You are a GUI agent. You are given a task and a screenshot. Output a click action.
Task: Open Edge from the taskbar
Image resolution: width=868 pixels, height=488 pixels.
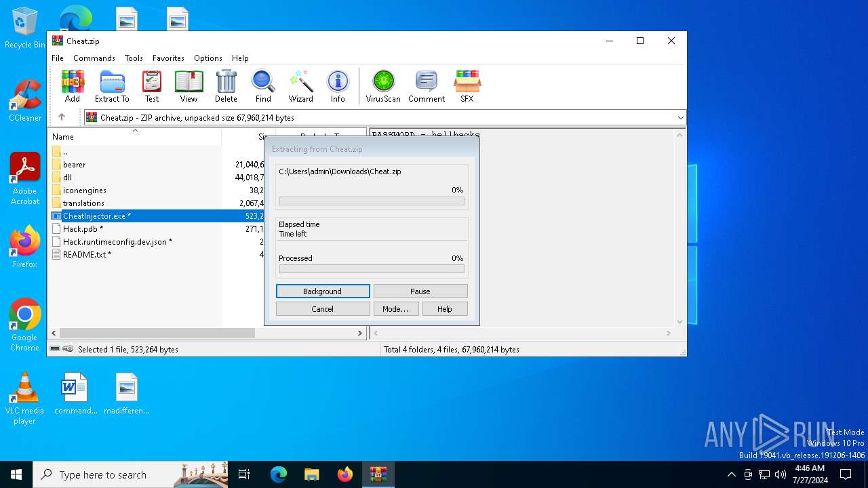(279, 474)
